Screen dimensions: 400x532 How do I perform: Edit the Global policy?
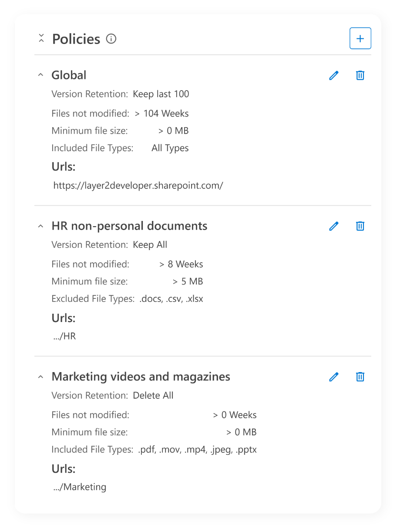334,75
